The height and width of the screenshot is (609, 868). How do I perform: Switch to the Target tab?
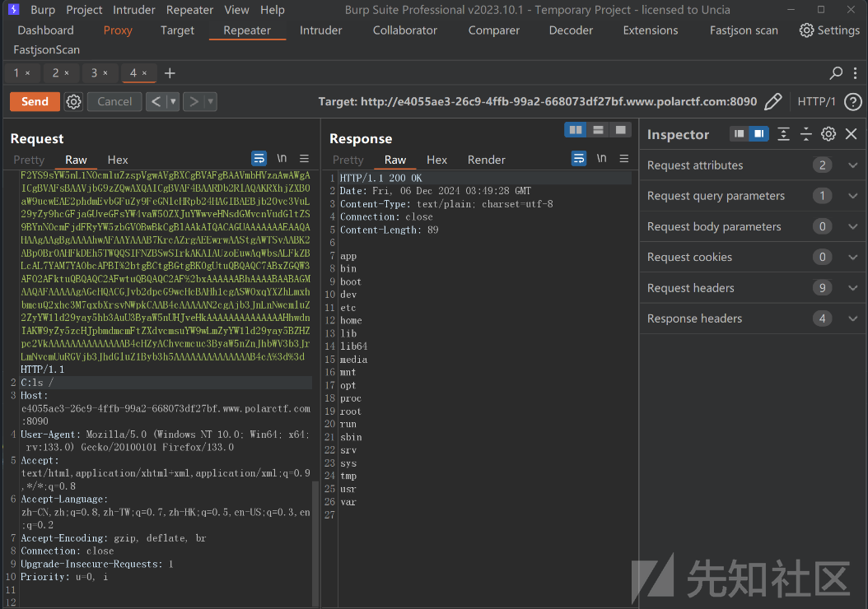[x=177, y=30]
